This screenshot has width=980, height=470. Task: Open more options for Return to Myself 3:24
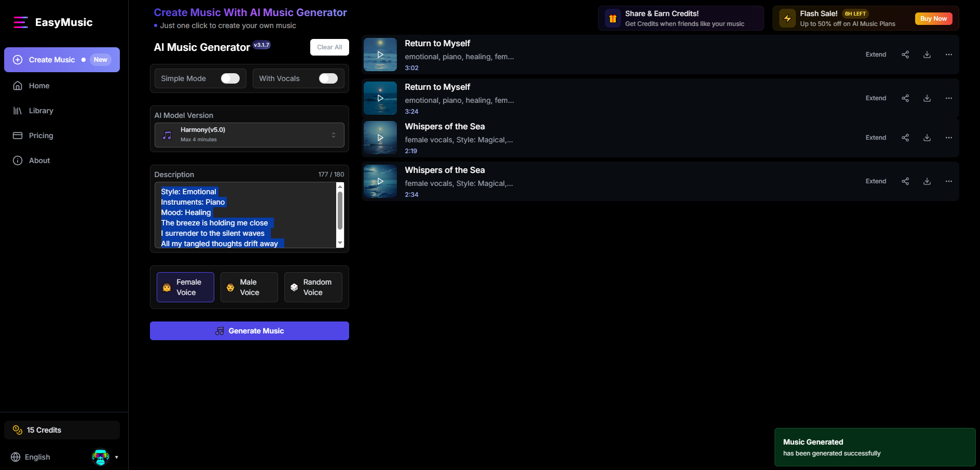(949, 98)
